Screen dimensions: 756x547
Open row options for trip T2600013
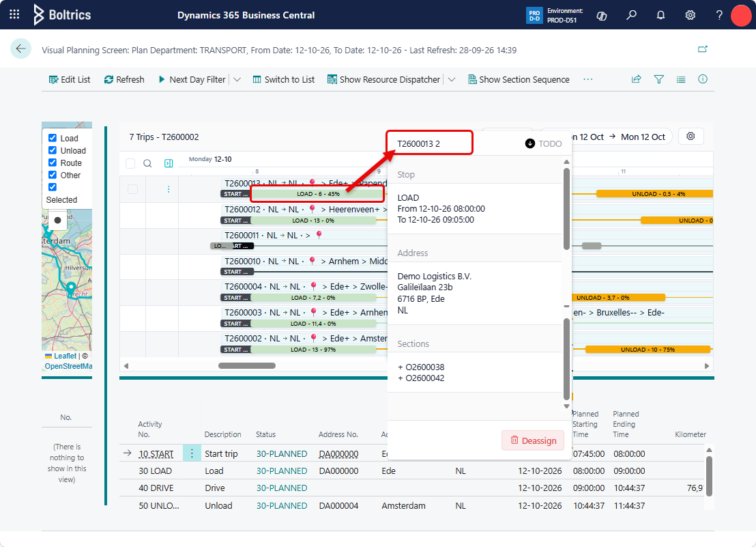coord(169,189)
